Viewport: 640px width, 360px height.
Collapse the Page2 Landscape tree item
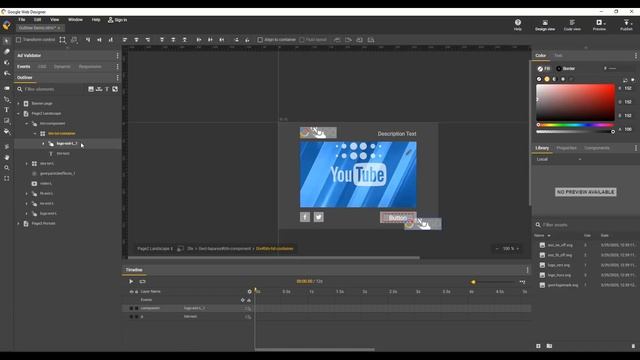18,113
